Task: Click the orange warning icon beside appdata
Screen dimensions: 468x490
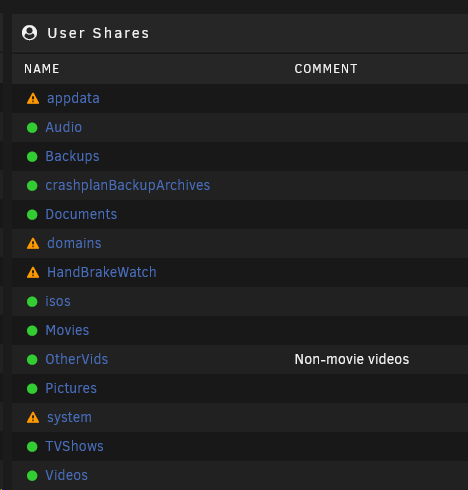Action: pyautogui.click(x=33, y=99)
